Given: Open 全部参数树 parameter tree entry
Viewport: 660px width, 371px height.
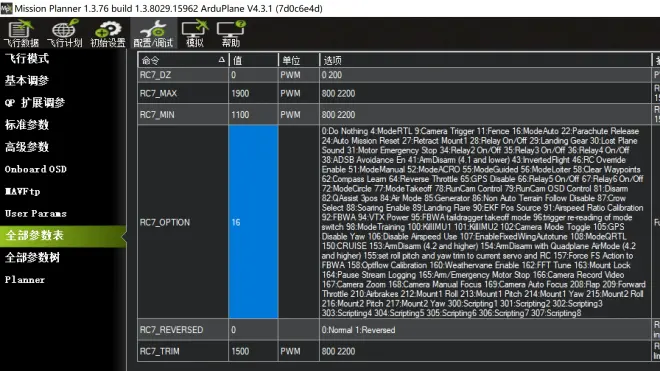Looking at the screenshot, I should [32, 257].
